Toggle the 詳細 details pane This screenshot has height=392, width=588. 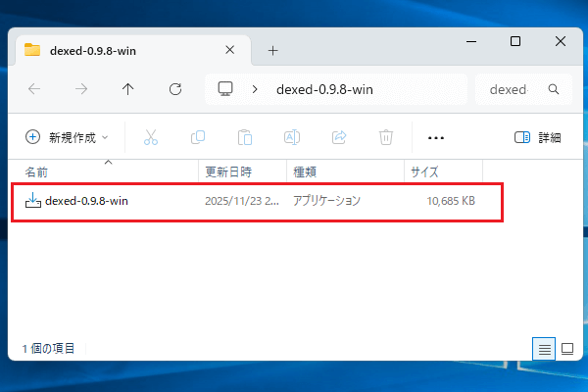[538, 138]
